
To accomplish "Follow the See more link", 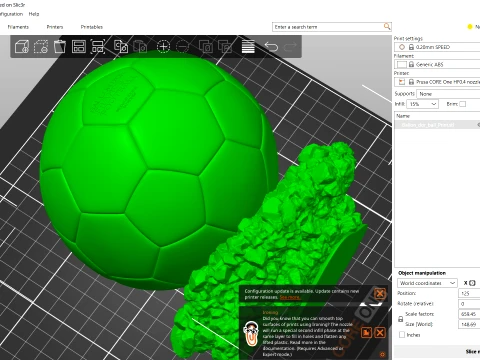I will coord(290,297).
